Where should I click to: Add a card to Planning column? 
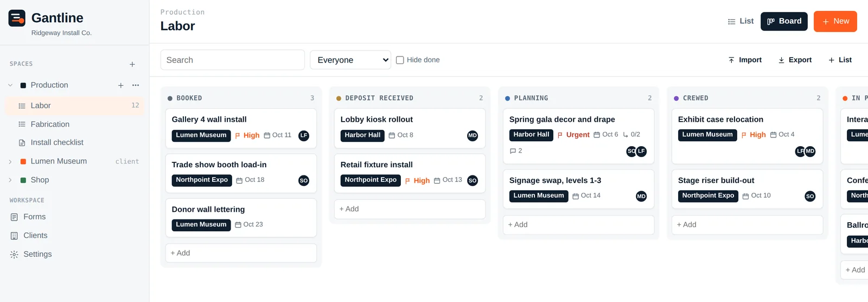pyautogui.click(x=578, y=225)
